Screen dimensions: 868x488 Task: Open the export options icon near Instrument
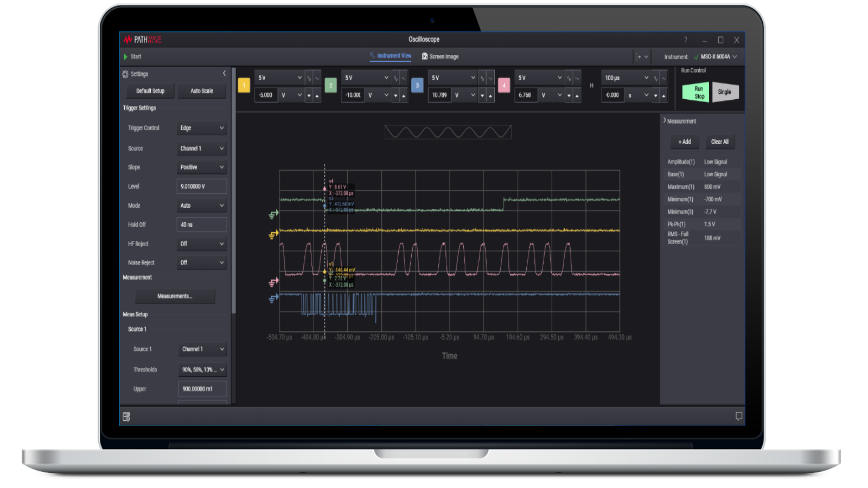[641, 56]
